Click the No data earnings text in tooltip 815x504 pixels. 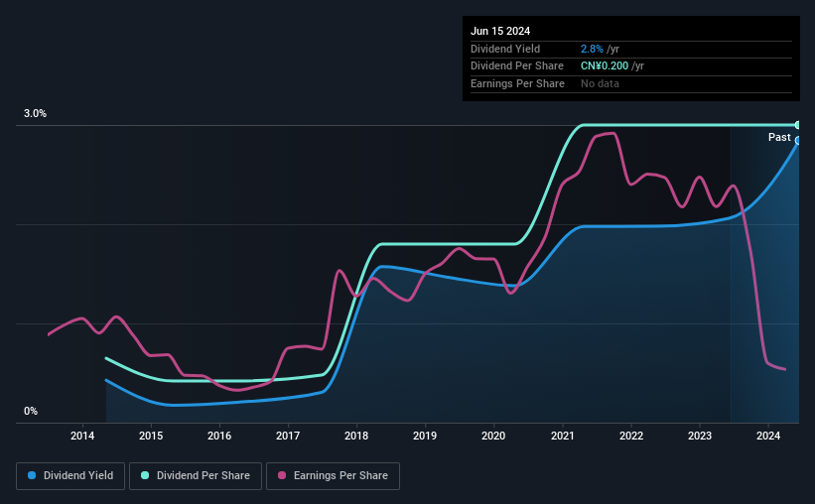tap(600, 83)
